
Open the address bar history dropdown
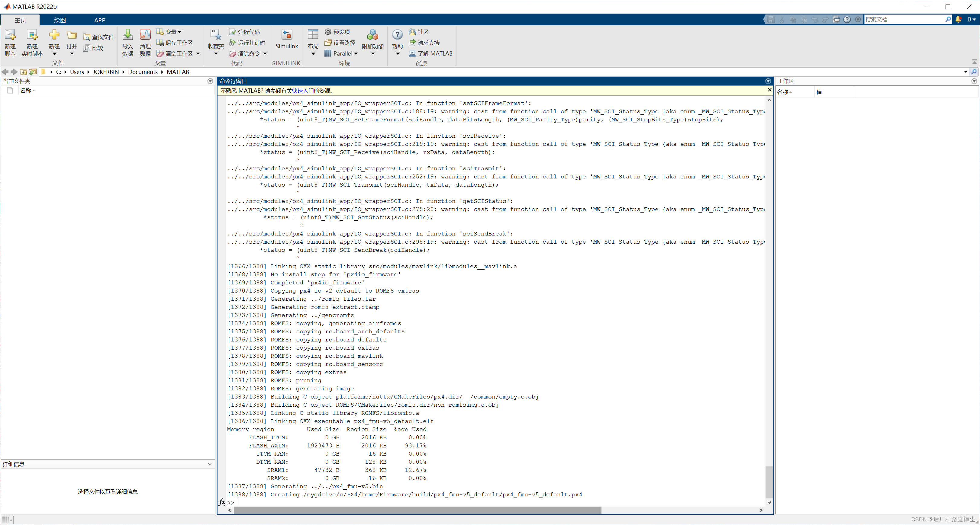[x=965, y=72]
